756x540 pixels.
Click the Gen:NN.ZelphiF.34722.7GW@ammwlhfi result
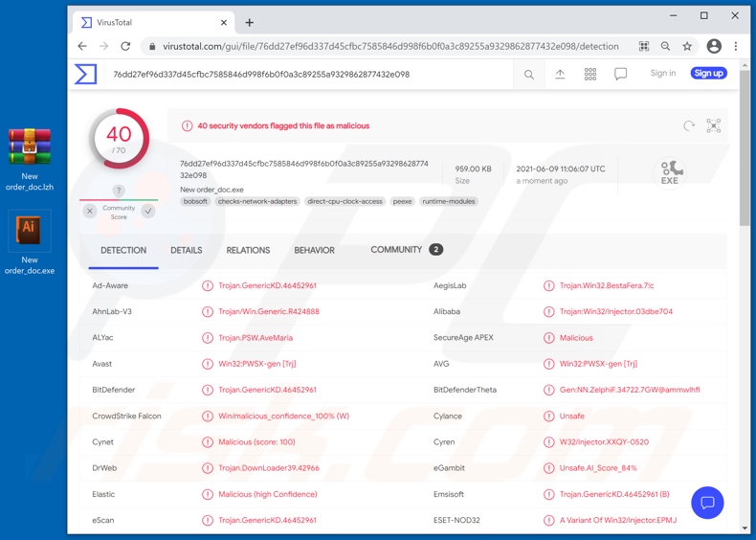tap(630, 390)
